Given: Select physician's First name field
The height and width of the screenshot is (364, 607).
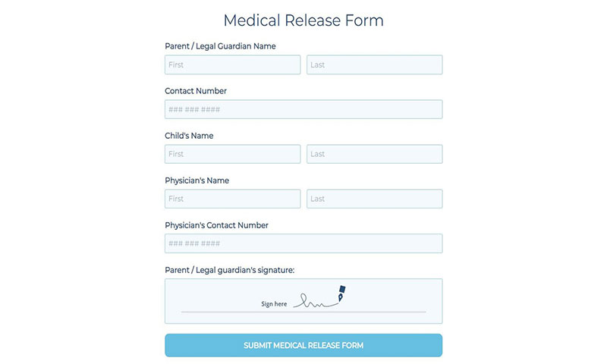Looking at the screenshot, I should 232,199.
